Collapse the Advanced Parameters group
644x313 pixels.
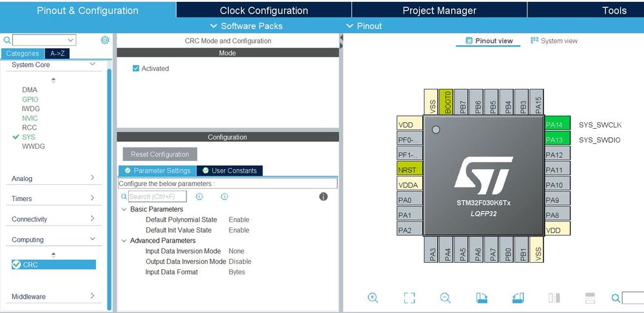[x=124, y=241]
